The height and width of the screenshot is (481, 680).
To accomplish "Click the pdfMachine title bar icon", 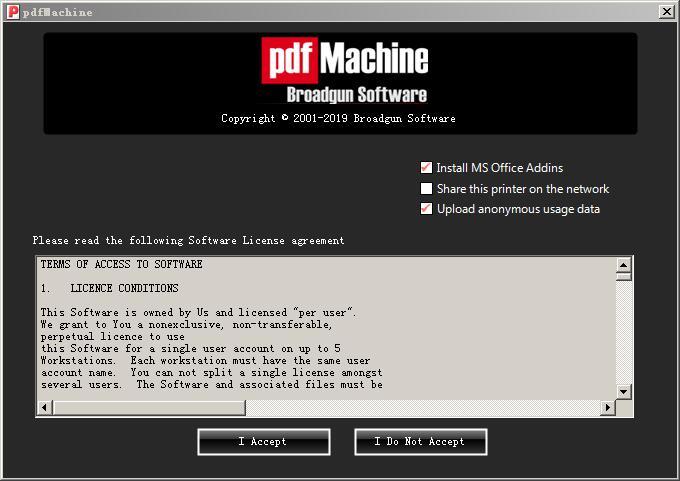I will tap(13, 11).
